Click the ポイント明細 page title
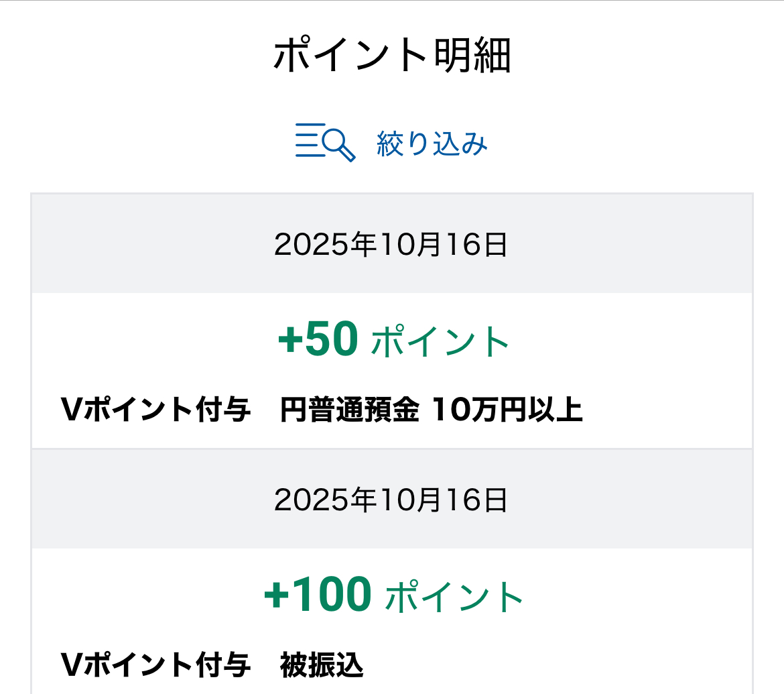Image resolution: width=784 pixels, height=694 pixels. (x=392, y=56)
